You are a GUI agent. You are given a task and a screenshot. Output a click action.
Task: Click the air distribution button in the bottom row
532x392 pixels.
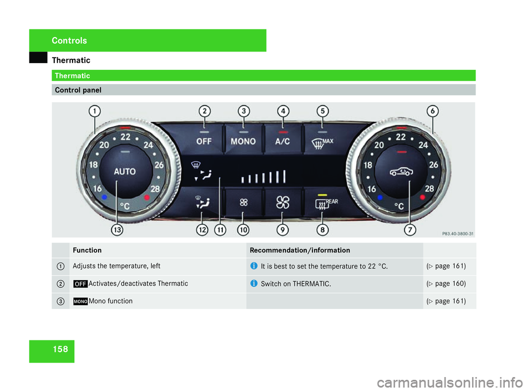pyautogui.click(x=202, y=203)
